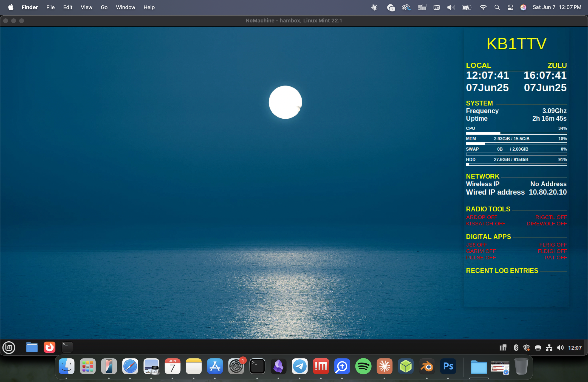Click the volume icon in Mint tray
Screen dimensions: 588x382
(560, 348)
